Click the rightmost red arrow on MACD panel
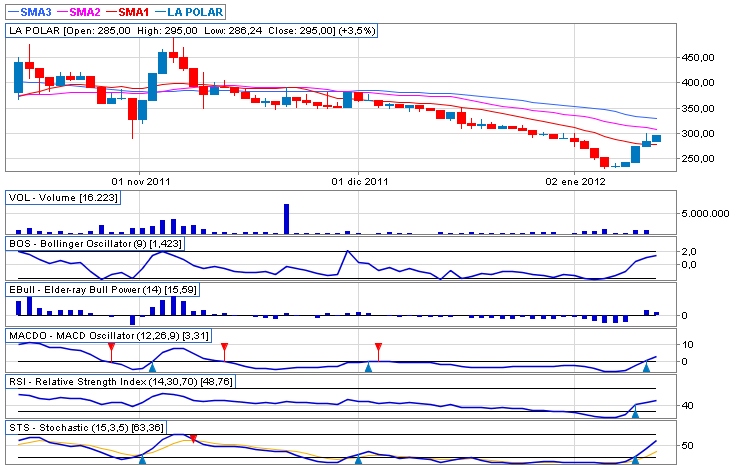Viewport: 745px width, 470px height. [378, 347]
